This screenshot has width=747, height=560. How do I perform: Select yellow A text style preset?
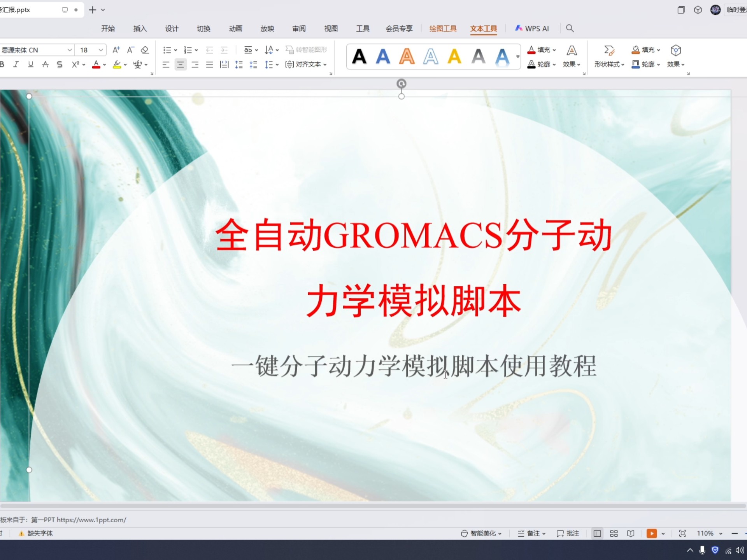pos(454,57)
